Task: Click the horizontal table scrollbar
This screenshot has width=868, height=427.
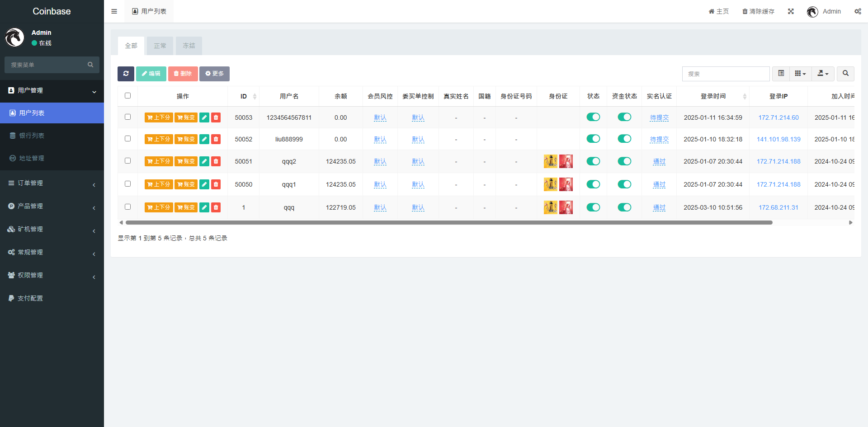Action: pos(449,222)
